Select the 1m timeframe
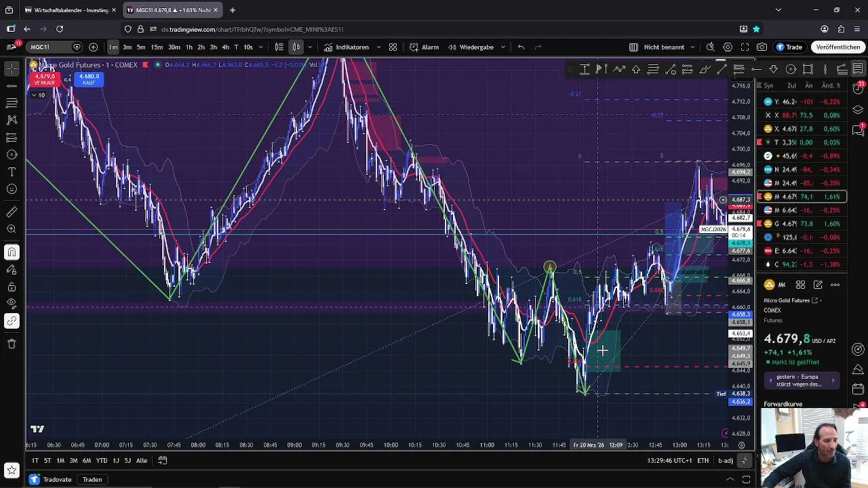The image size is (868, 488). 113,47
